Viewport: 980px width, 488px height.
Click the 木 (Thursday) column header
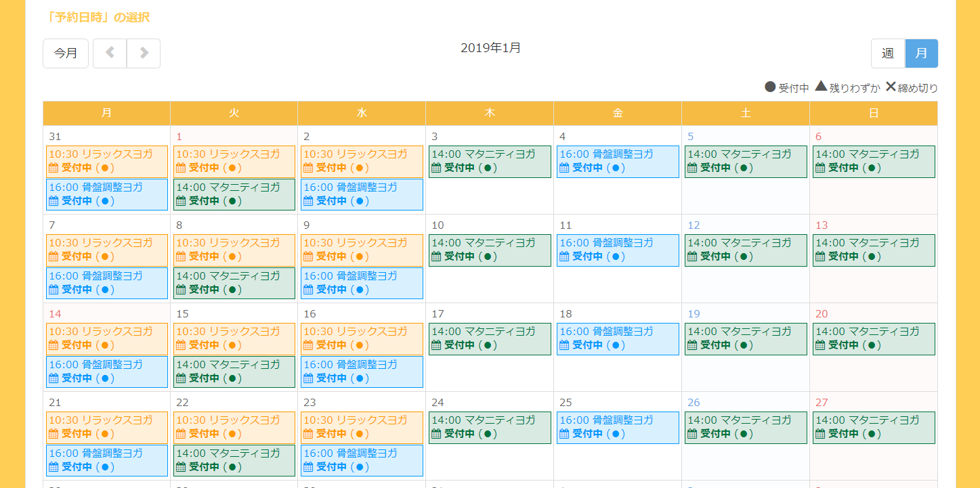tap(490, 113)
